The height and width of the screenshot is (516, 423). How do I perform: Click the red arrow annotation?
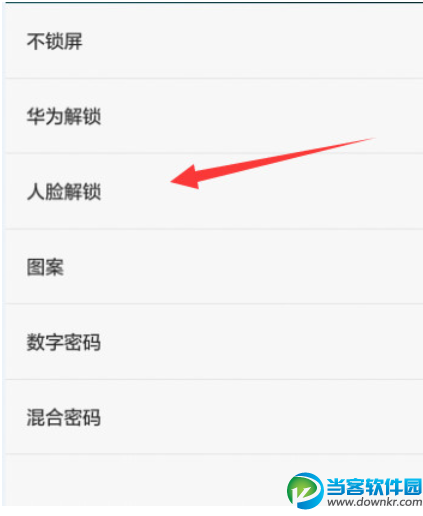273,163
